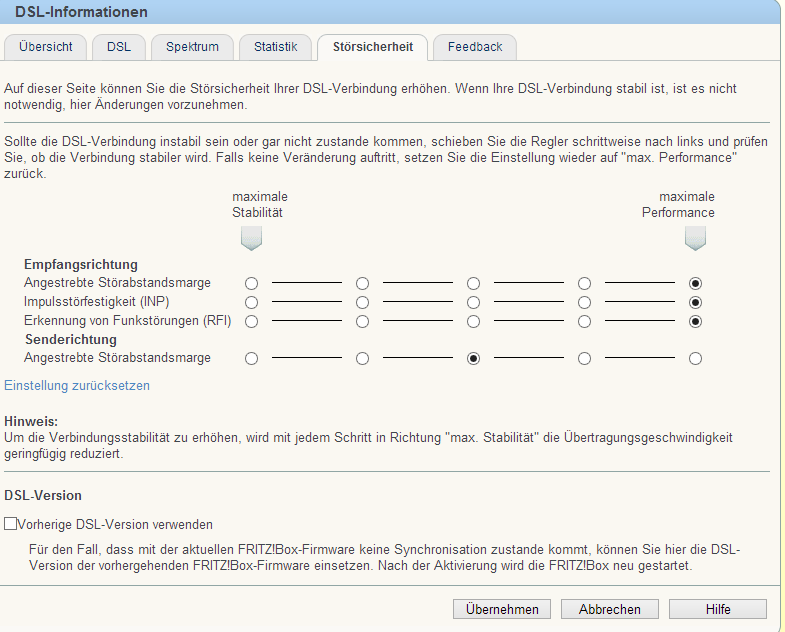Open Hilfe for this page
Image resolution: width=785 pixels, height=632 pixels.
tap(718, 609)
